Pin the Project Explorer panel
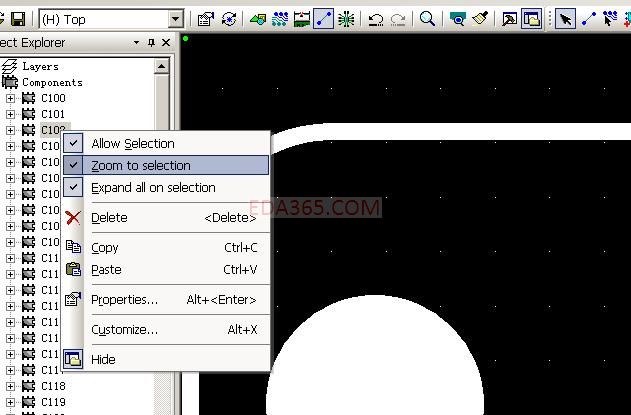Viewport: 631px width, 415px height. [151, 42]
